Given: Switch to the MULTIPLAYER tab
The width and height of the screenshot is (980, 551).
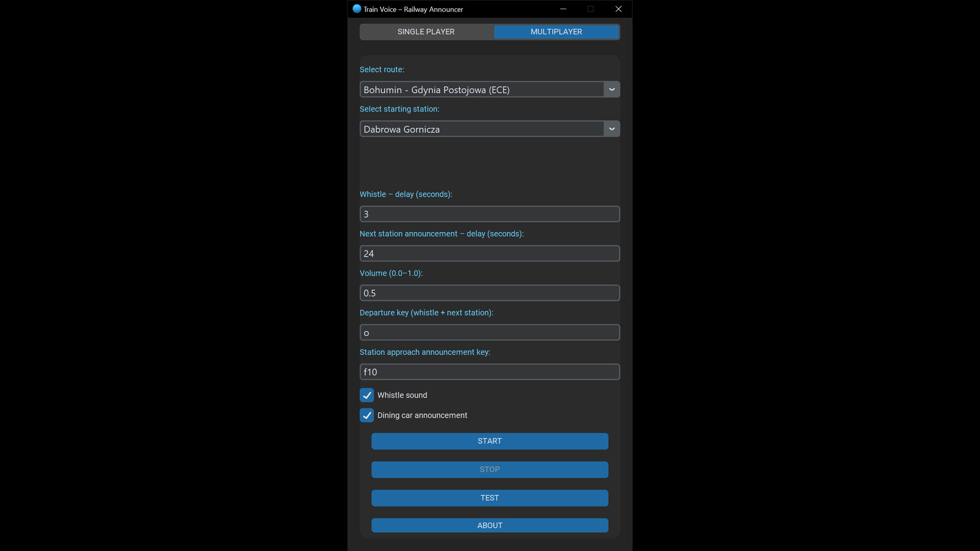Looking at the screenshot, I should [x=556, y=32].
